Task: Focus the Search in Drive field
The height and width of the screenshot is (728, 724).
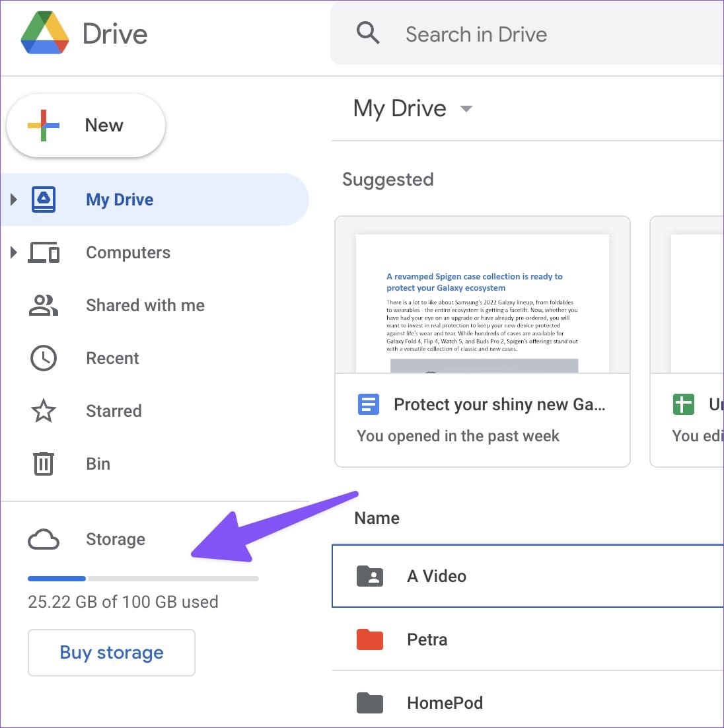Action: pyautogui.click(x=528, y=34)
